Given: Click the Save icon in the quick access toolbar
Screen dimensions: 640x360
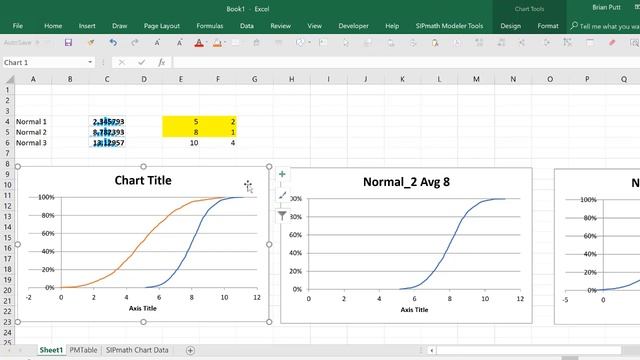Looking at the screenshot, I should click(x=68, y=42).
